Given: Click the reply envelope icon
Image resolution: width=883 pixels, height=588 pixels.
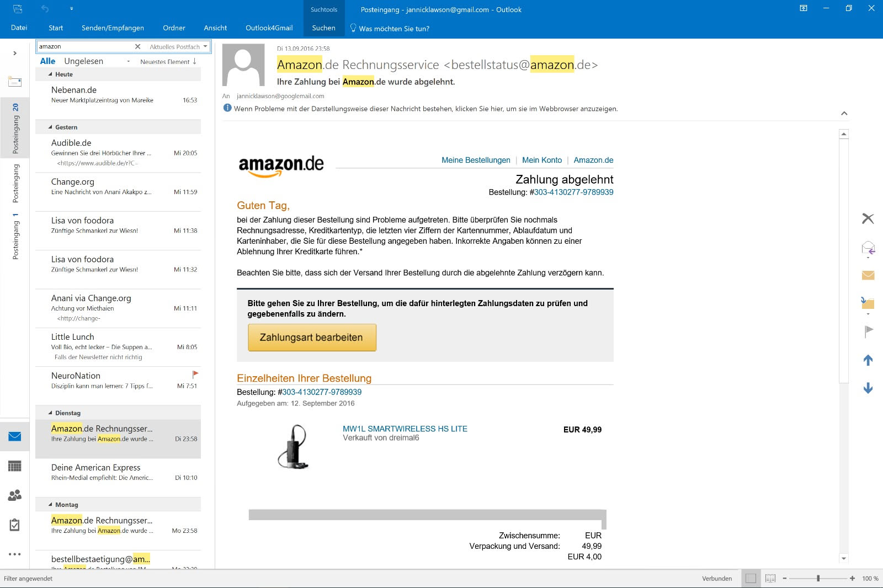Looking at the screenshot, I should tap(868, 248).
